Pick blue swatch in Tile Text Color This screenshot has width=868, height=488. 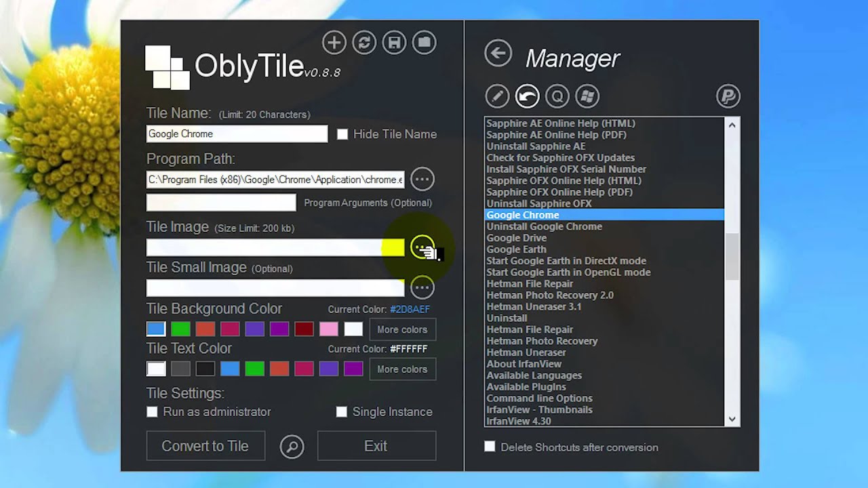pyautogui.click(x=230, y=369)
